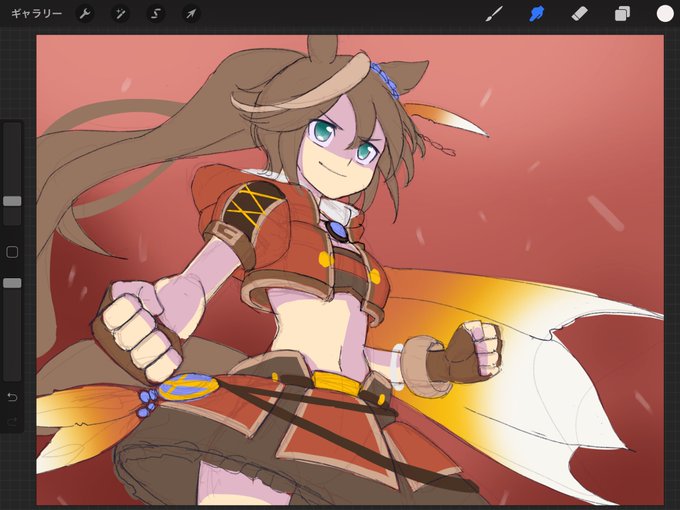Activate the Selection S-shaped tool
The image size is (680, 510).
pos(156,14)
